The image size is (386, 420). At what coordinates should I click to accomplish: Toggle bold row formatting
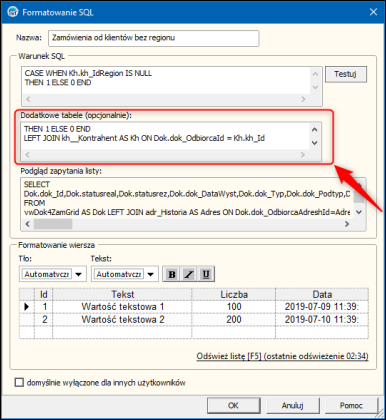[x=172, y=274]
